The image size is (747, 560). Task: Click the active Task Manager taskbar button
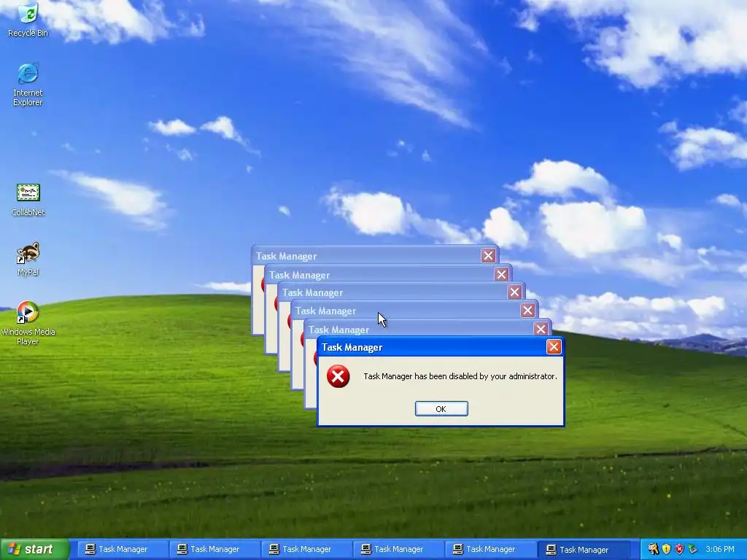click(x=584, y=550)
